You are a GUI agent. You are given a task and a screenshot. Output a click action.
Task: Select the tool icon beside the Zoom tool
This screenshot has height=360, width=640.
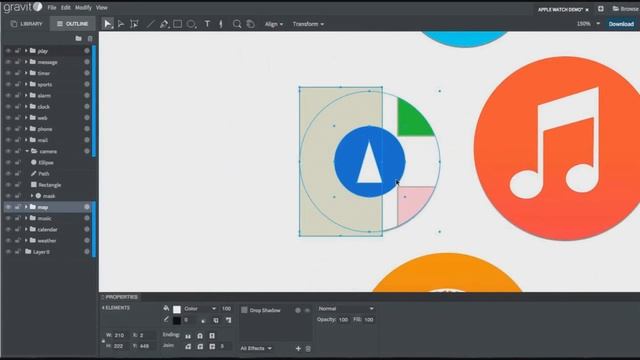(x=251, y=24)
